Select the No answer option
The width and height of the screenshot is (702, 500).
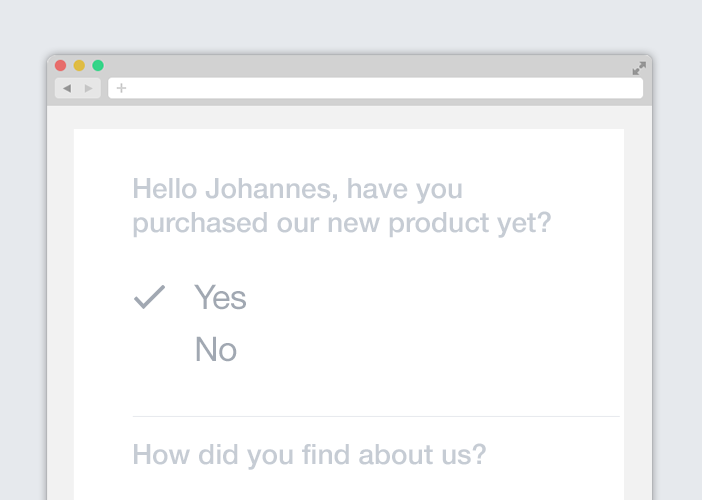point(216,349)
